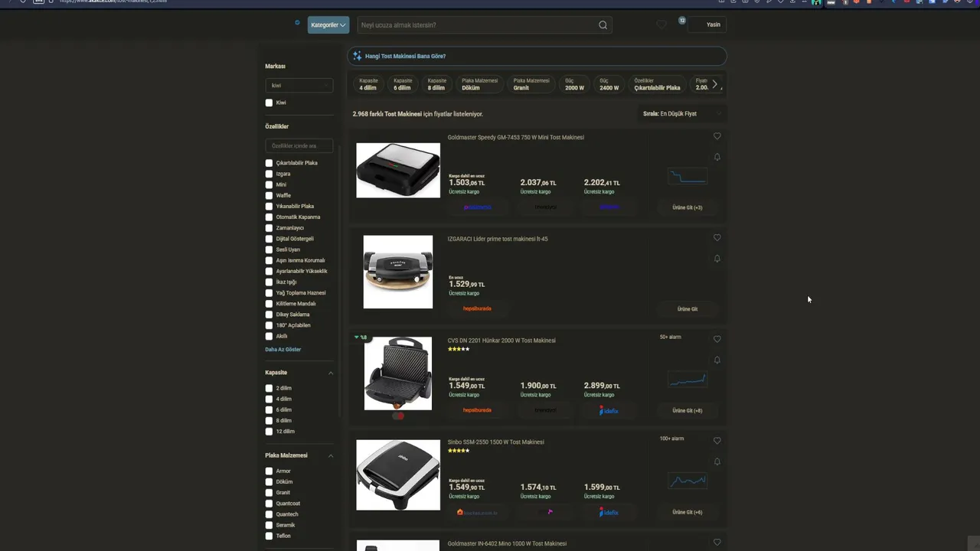This screenshot has width=980, height=551.
Task: Open the Yasin account button
Action: pyautogui.click(x=707, y=24)
